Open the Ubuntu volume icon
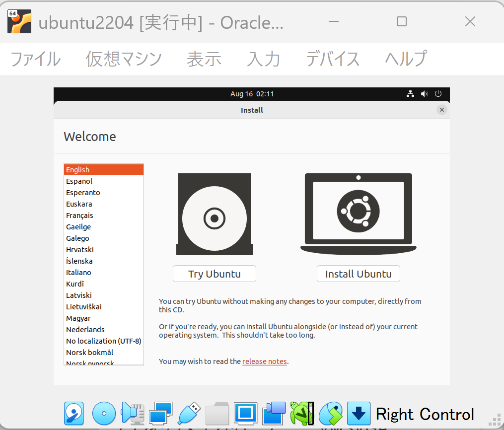This screenshot has height=430, width=504. click(x=424, y=94)
